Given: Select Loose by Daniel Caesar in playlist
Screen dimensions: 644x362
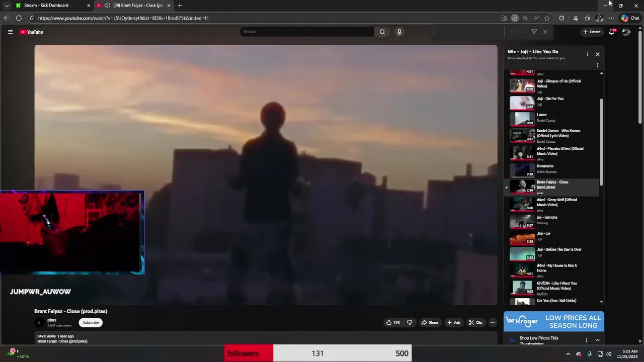Looking at the screenshot, I should [552, 119].
